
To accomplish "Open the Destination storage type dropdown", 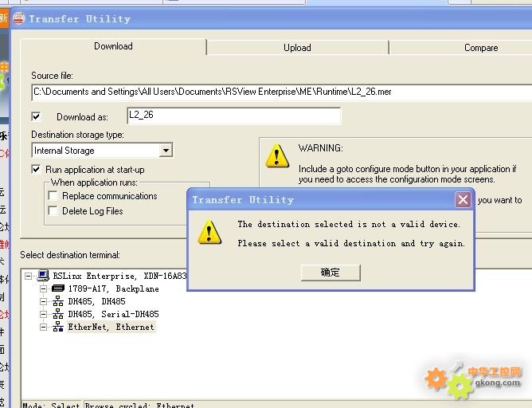I will coord(166,151).
